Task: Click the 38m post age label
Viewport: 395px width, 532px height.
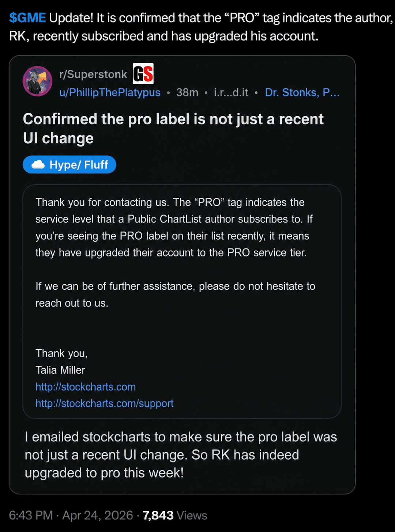Action: [x=187, y=92]
